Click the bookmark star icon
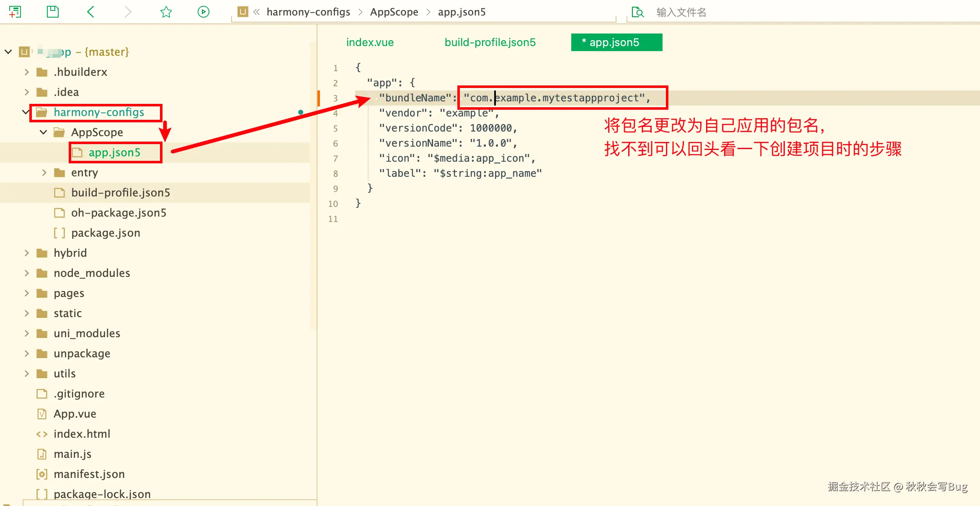Image resolution: width=980 pixels, height=506 pixels. [166, 12]
